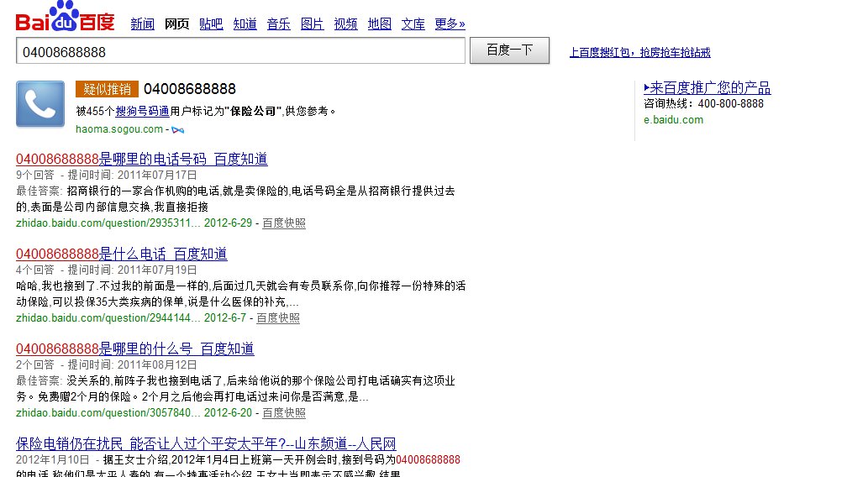868x477 pixels.
Task: Switch to the 图片 tab
Action: click(313, 24)
